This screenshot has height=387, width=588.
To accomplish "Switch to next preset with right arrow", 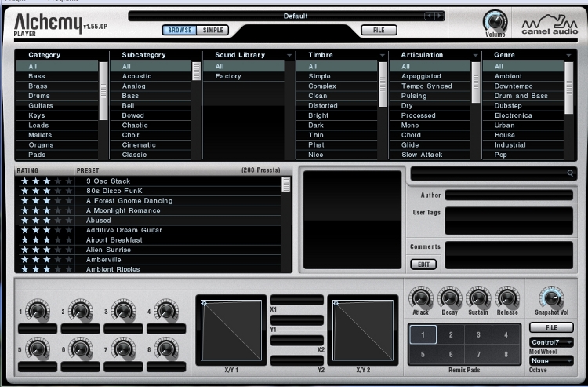I will tap(439, 16).
